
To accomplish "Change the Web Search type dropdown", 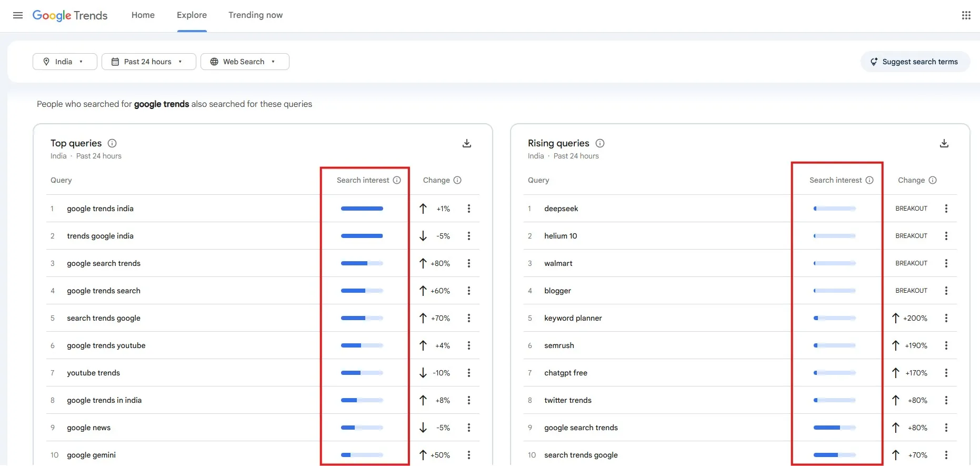I will [x=244, y=62].
